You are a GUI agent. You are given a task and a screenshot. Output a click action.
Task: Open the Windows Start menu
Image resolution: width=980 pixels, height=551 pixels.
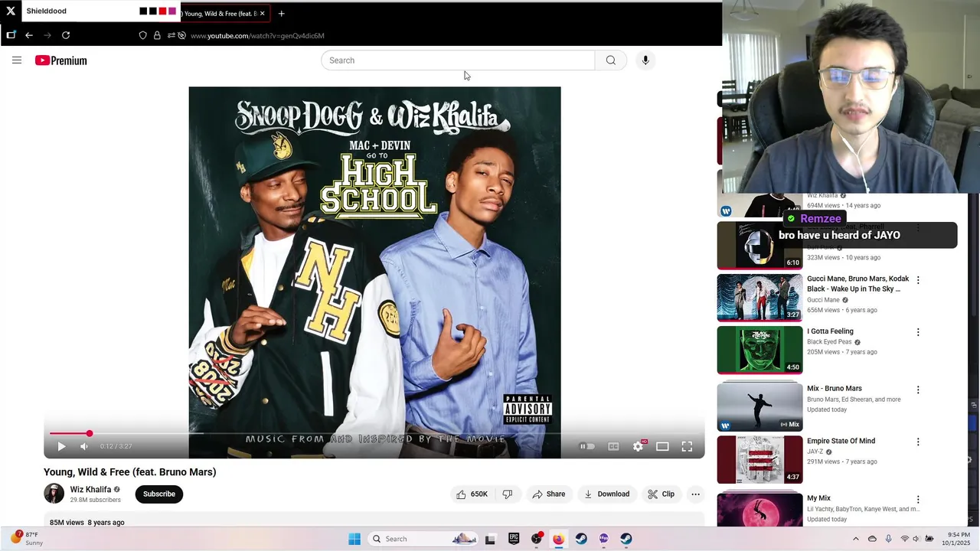354,539
